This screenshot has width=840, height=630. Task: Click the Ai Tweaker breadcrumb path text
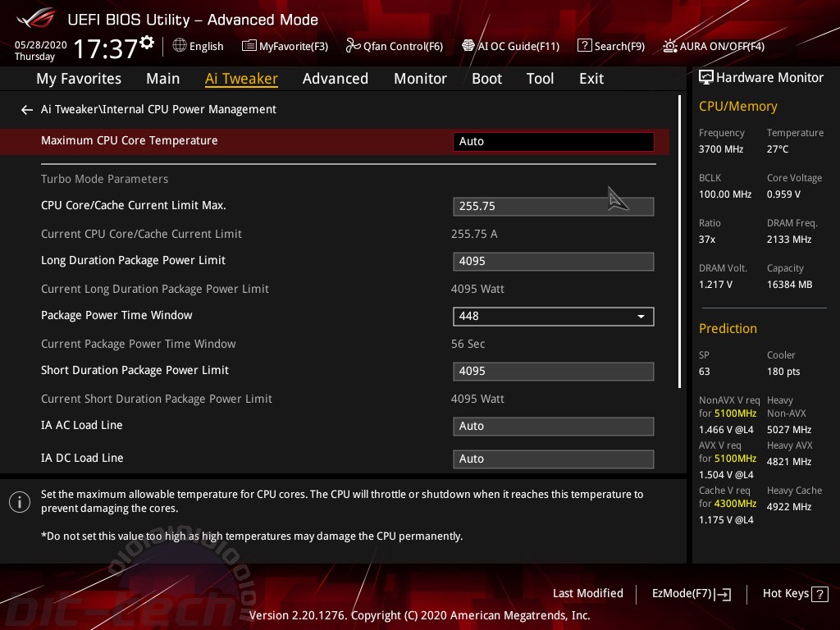(158, 109)
